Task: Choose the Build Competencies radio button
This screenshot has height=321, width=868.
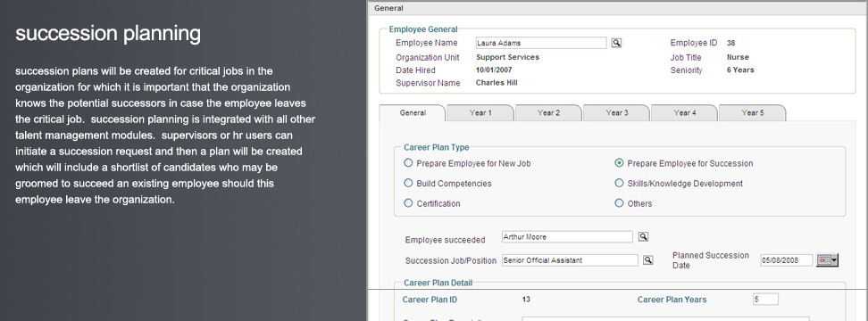Action: tap(408, 183)
